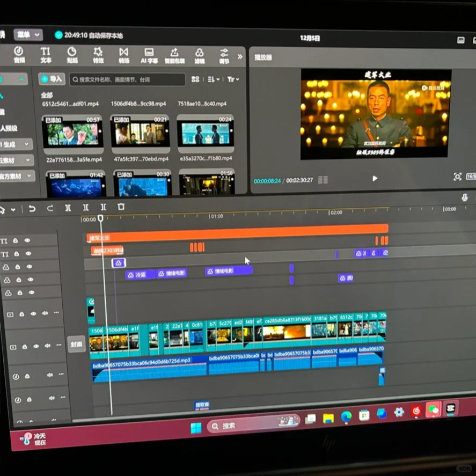476x476 pixels.
Task: Open the 特效 effects tab
Action: [98, 55]
